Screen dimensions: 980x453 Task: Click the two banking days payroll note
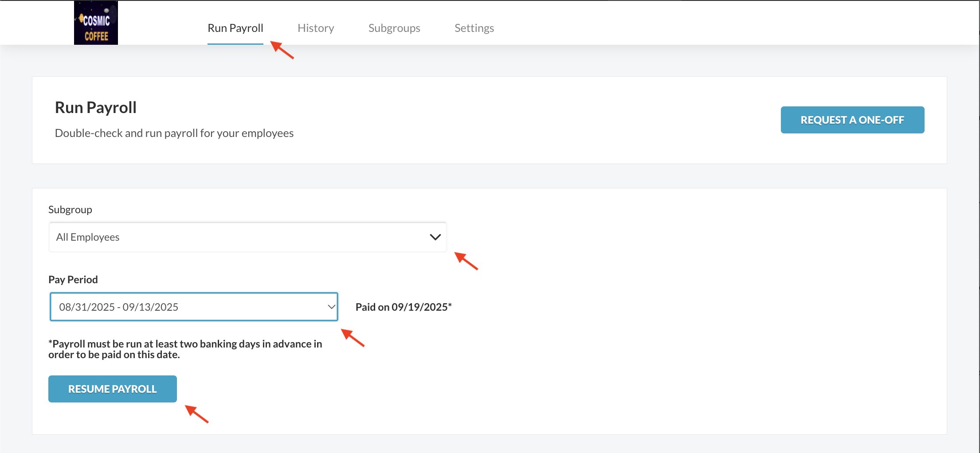[185, 349]
